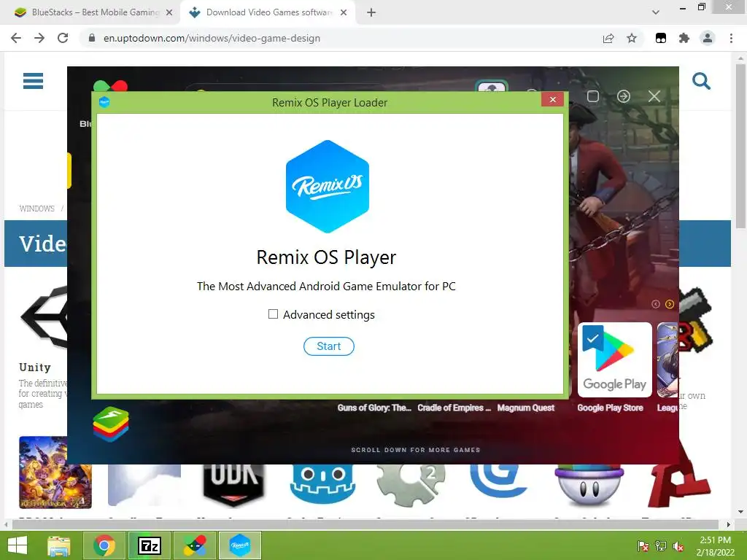
Task: Click WINDOWS breadcrumb link
Action: [37, 209]
